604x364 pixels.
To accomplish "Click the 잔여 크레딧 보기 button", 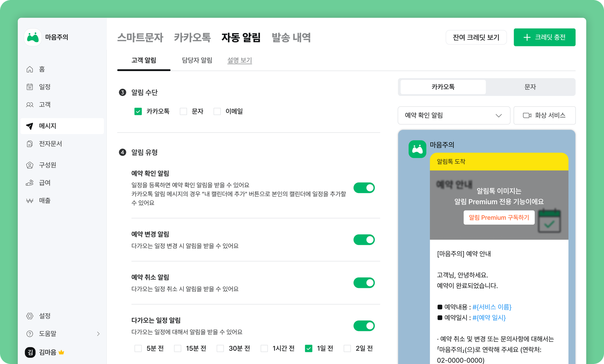I will [476, 37].
